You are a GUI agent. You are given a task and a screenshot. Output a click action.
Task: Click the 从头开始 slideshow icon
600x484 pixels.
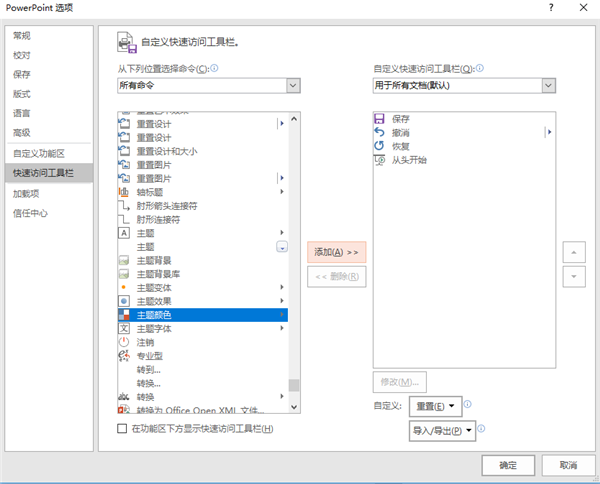(x=380, y=160)
